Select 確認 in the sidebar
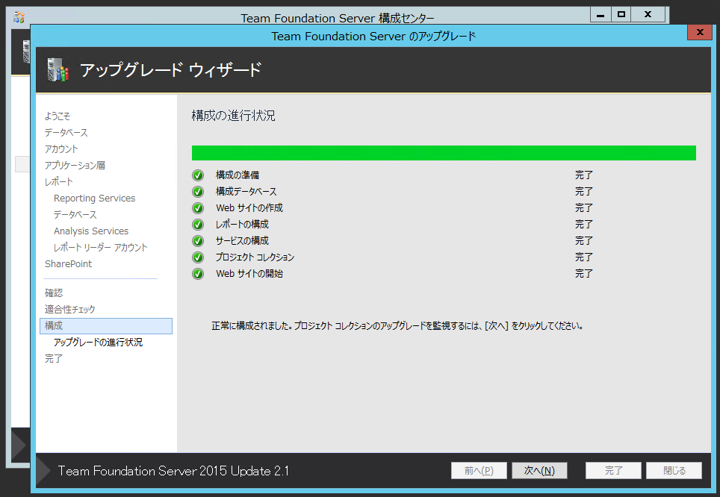The width and height of the screenshot is (720, 497). click(x=53, y=293)
